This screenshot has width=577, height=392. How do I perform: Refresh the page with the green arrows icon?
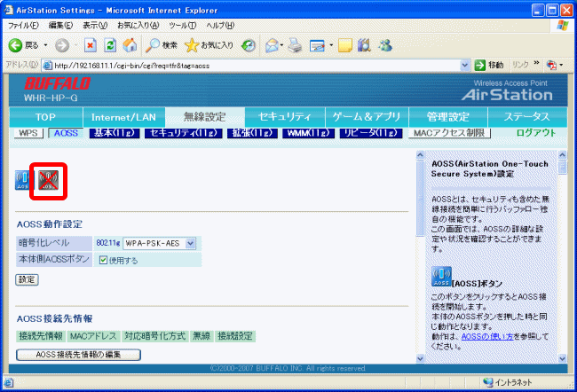110,45
